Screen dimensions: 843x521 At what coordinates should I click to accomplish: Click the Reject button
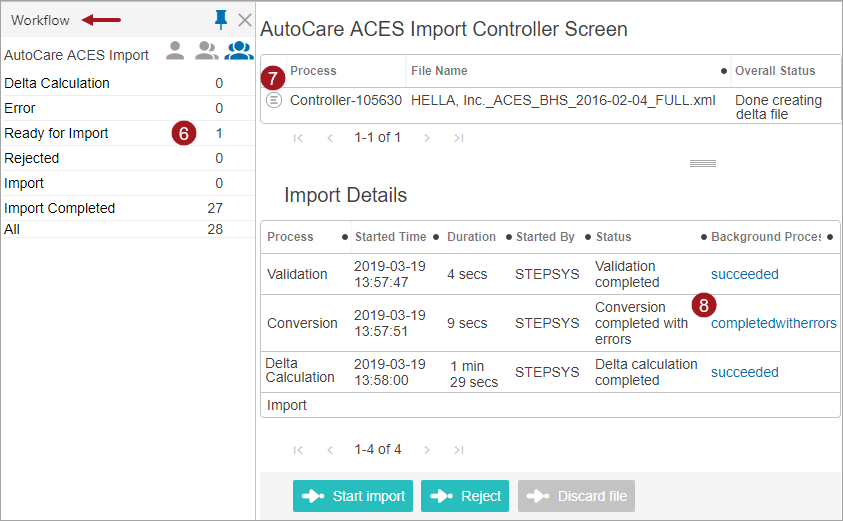pyautogui.click(x=465, y=496)
